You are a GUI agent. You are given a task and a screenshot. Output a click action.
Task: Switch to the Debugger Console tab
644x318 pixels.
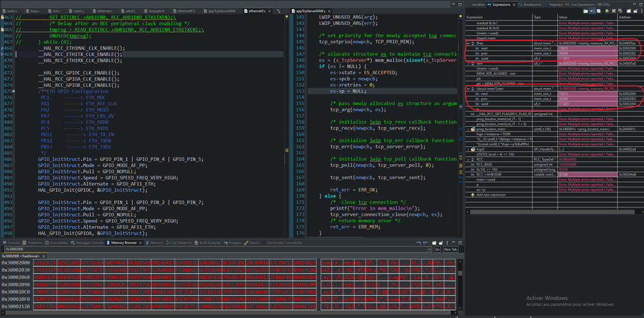click(86, 243)
